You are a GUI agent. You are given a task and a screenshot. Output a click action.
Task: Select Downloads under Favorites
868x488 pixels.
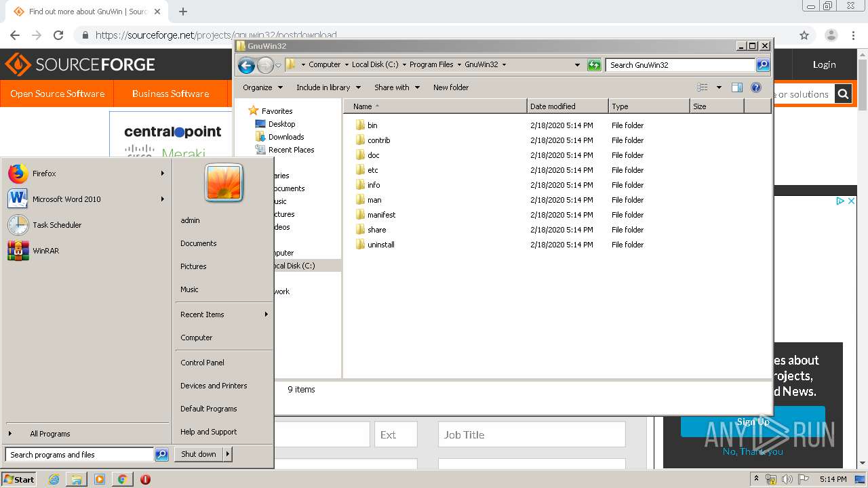click(x=279, y=137)
